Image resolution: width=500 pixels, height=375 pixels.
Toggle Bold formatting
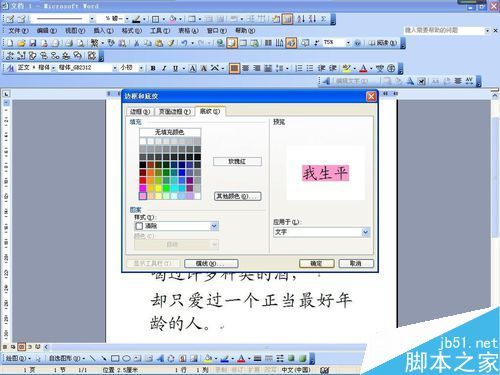pyautogui.click(x=153, y=68)
